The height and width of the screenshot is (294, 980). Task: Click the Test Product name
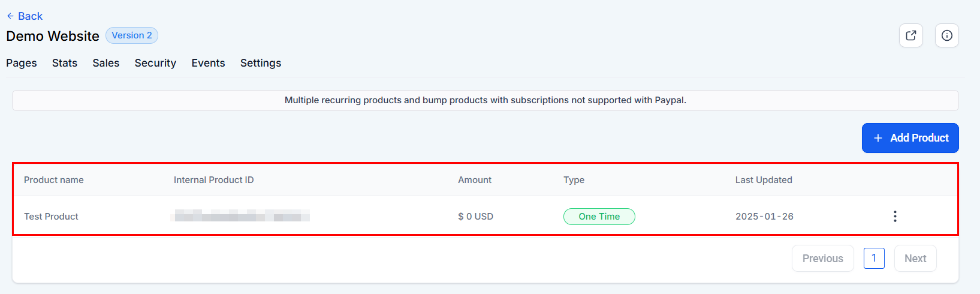click(x=51, y=217)
